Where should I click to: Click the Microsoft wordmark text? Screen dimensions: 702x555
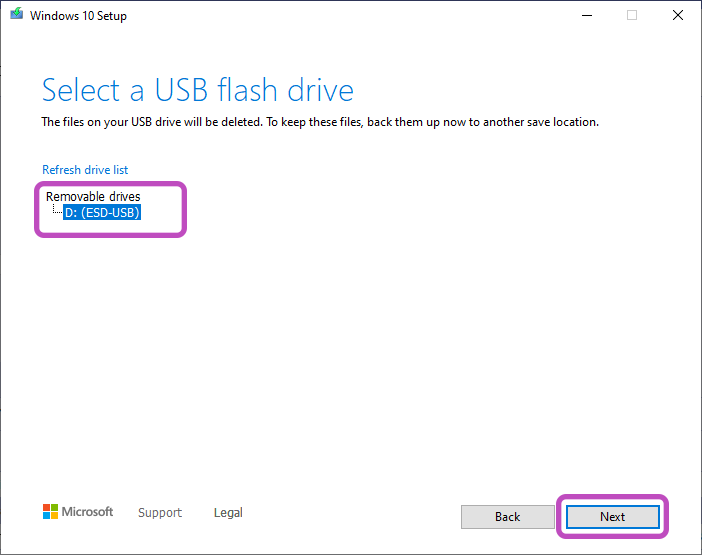pyautogui.click(x=88, y=512)
